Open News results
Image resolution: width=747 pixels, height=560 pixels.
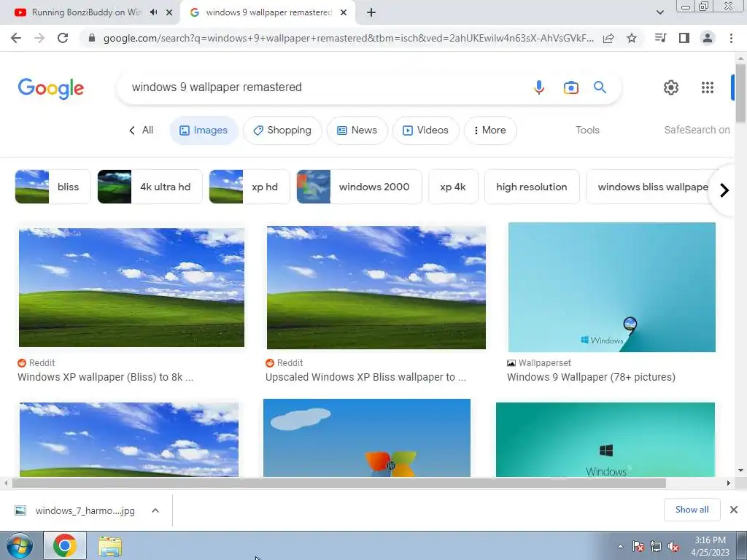pos(357,131)
